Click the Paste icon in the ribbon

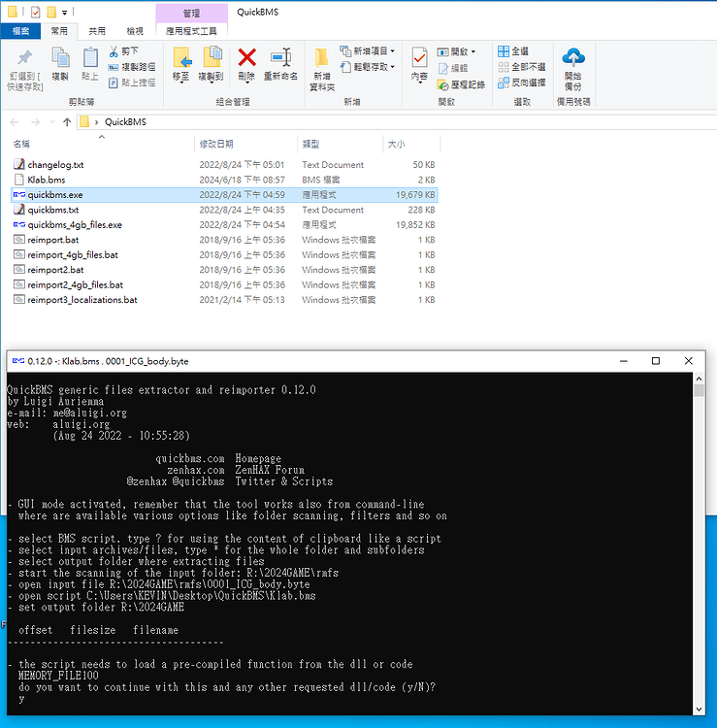tap(90, 57)
